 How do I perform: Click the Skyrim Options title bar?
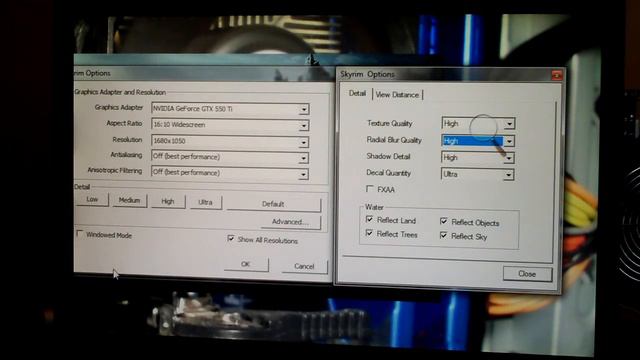coord(445,74)
